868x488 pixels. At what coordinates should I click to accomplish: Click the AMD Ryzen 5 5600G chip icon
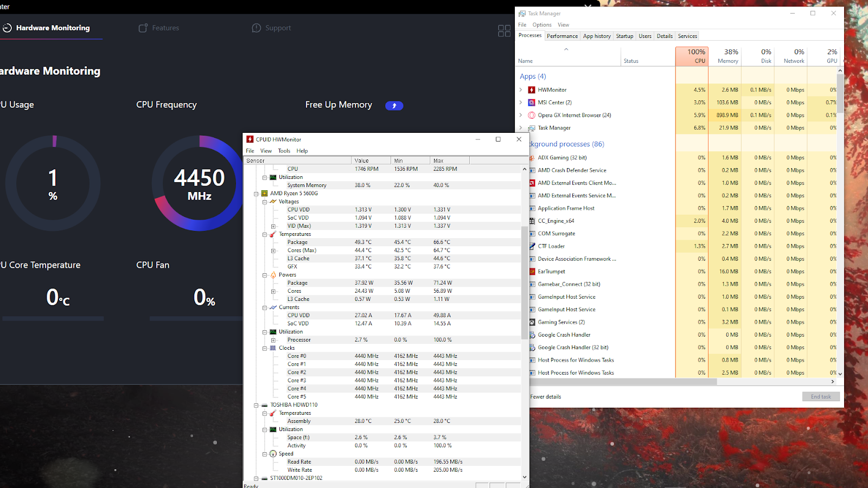[264, 194]
